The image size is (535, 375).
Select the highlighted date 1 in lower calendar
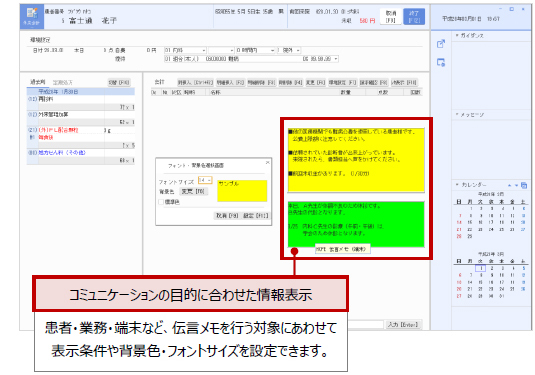(x=480, y=269)
